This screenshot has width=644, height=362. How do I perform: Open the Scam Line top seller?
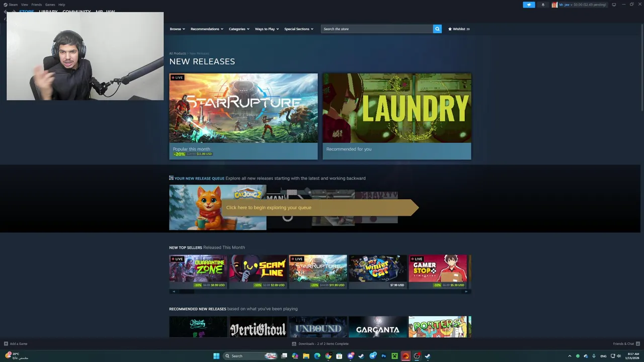click(x=258, y=271)
